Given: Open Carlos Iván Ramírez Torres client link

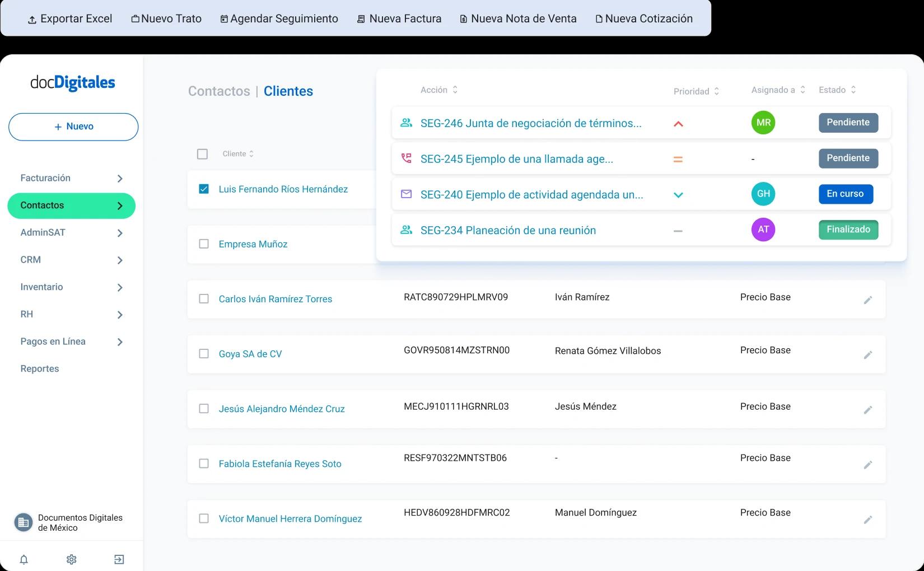Looking at the screenshot, I should [275, 299].
